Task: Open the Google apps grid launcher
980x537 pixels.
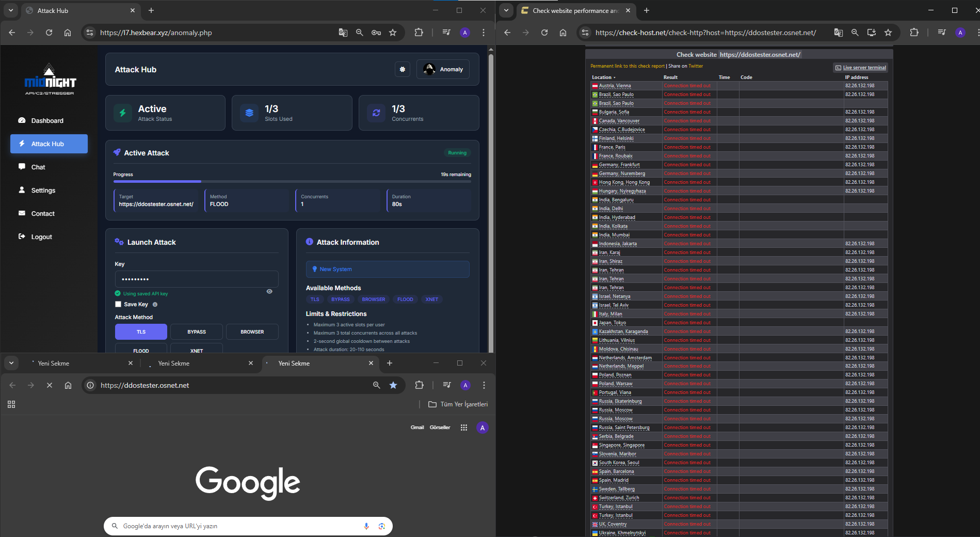Action: (x=464, y=428)
